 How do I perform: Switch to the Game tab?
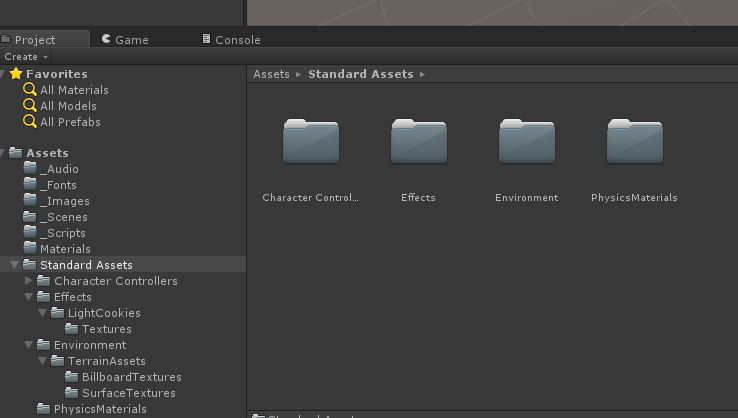[125, 40]
